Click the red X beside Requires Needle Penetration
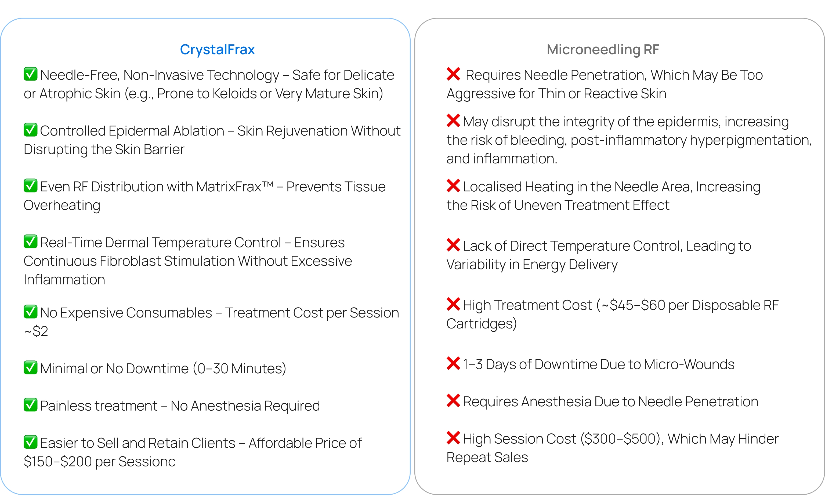Viewport: 825px width, 504px height. [x=453, y=74]
